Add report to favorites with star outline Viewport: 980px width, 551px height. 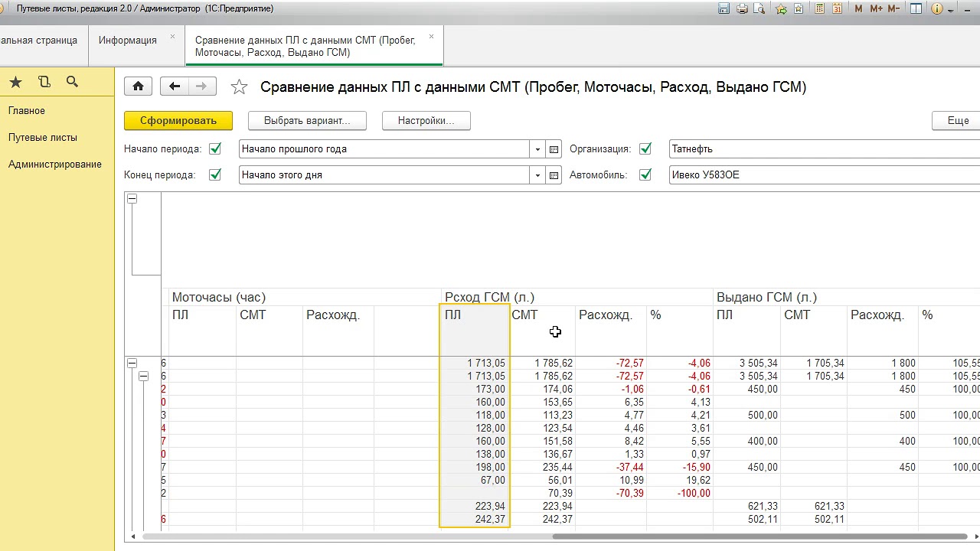coord(239,87)
